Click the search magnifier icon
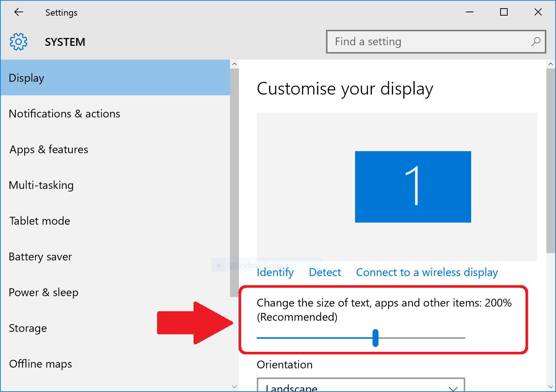Viewport: 556px width, 392px height. [536, 42]
